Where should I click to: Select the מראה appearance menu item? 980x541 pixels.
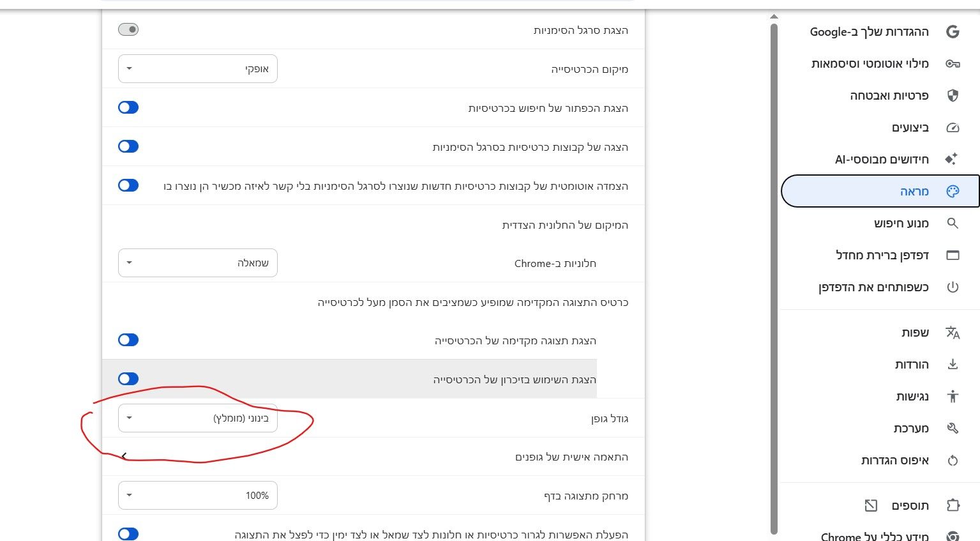pos(880,191)
